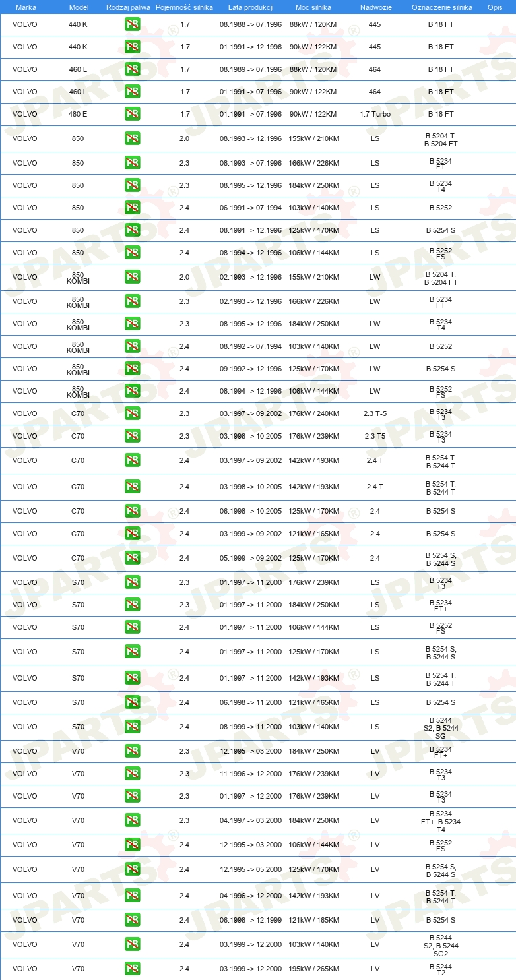Click fuel icon for V70 195kW / 265KM row

[x=132, y=969]
